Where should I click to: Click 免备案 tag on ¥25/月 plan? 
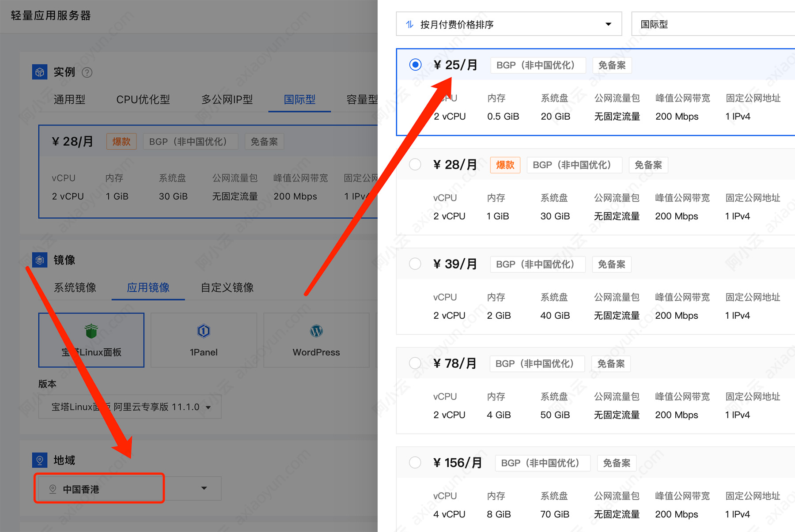click(x=612, y=65)
